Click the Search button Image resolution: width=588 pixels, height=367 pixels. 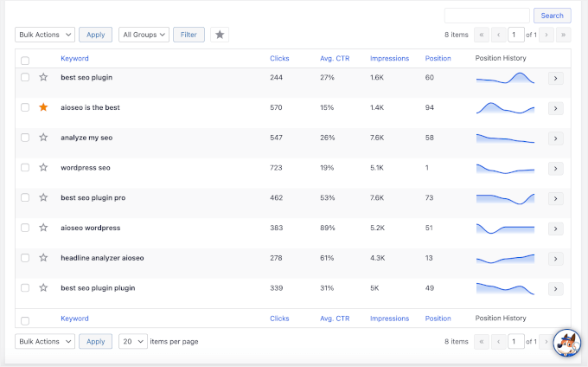click(552, 16)
